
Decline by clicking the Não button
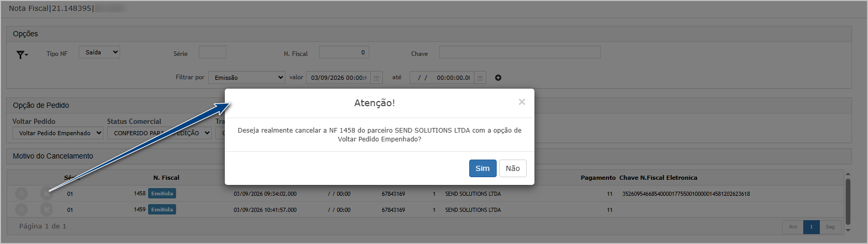point(513,168)
